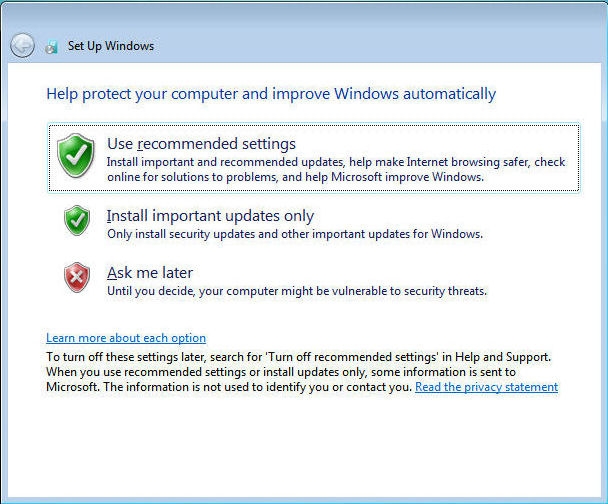Click the words 'Help and Support'
Viewport: 608px width, 504px height.
505,356
